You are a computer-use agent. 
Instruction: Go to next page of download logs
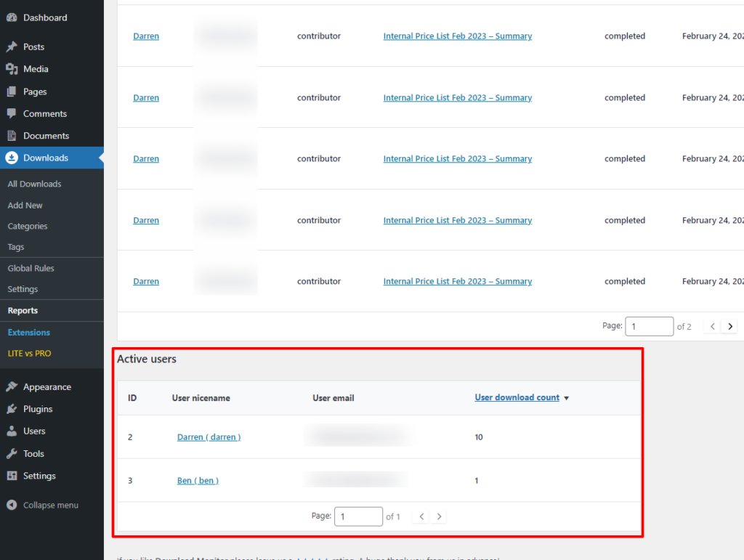coord(729,326)
